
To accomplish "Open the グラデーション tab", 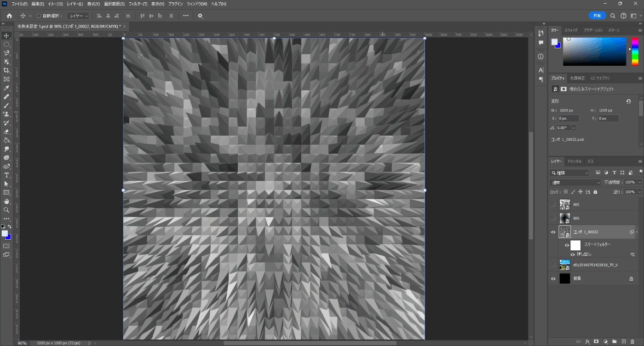I will pos(593,30).
